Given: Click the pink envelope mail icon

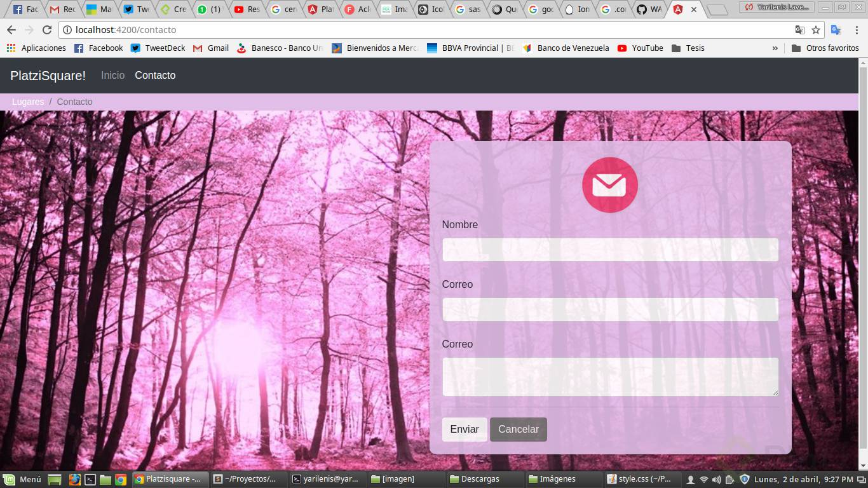Looking at the screenshot, I should [610, 185].
